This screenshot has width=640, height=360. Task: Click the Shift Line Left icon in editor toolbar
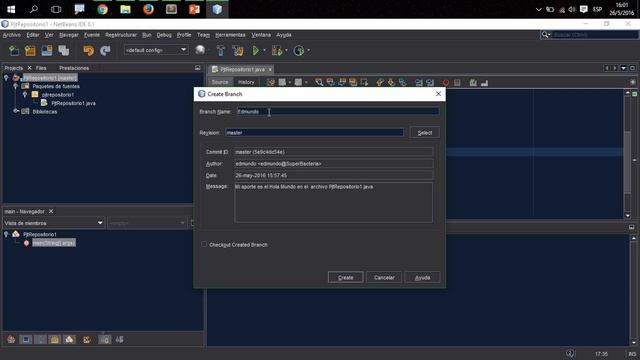pyautogui.click(x=419, y=82)
